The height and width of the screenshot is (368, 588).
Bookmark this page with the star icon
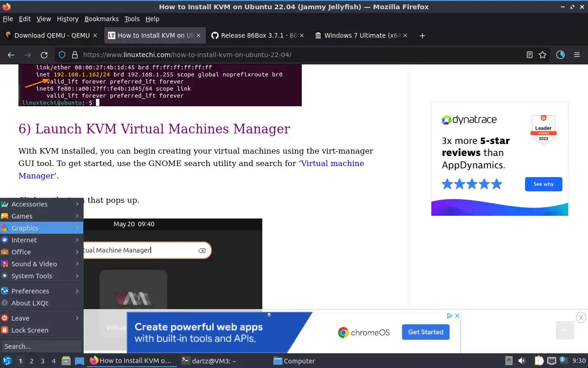pyautogui.click(x=543, y=55)
